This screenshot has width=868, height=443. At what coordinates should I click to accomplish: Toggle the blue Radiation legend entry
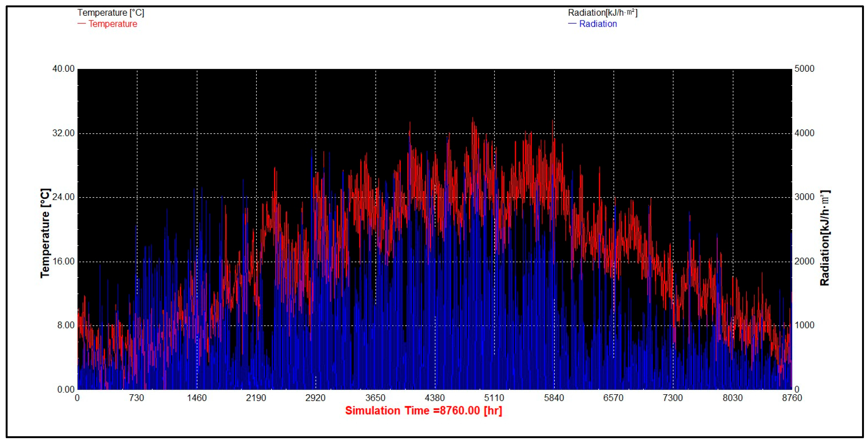pyautogui.click(x=597, y=24)
